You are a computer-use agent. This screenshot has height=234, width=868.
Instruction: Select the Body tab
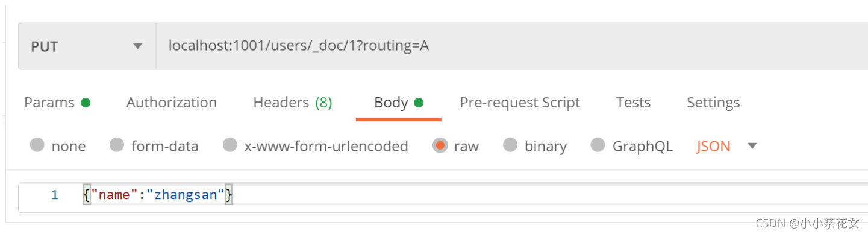399,103
